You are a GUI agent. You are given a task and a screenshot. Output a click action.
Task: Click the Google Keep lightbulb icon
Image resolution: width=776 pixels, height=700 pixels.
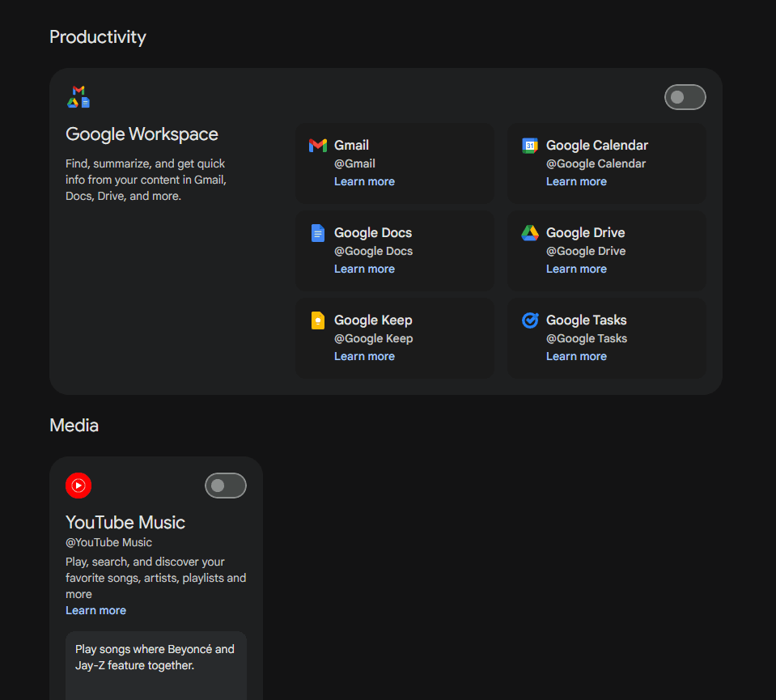click(317, 320)
